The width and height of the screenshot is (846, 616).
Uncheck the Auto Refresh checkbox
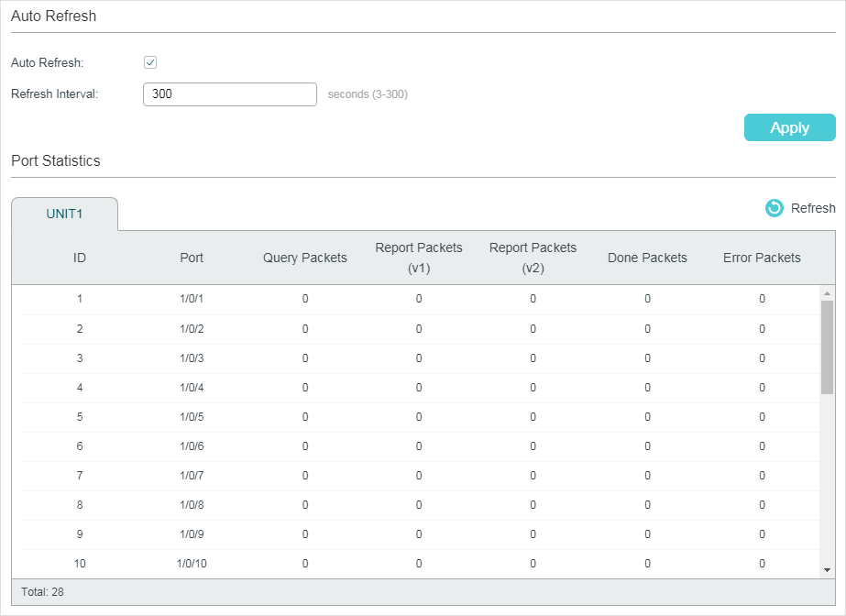pos(151,63)
